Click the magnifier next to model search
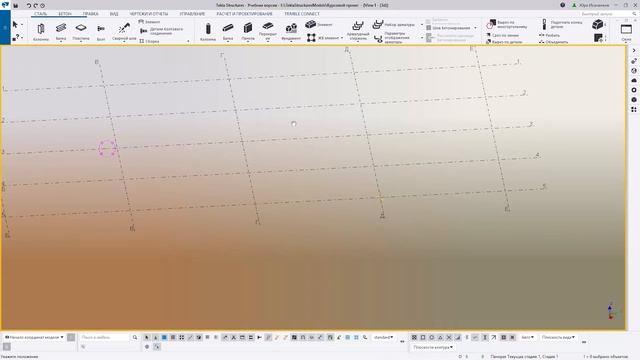The width and height of the screenshot is (640, 360). click(135, 337)
